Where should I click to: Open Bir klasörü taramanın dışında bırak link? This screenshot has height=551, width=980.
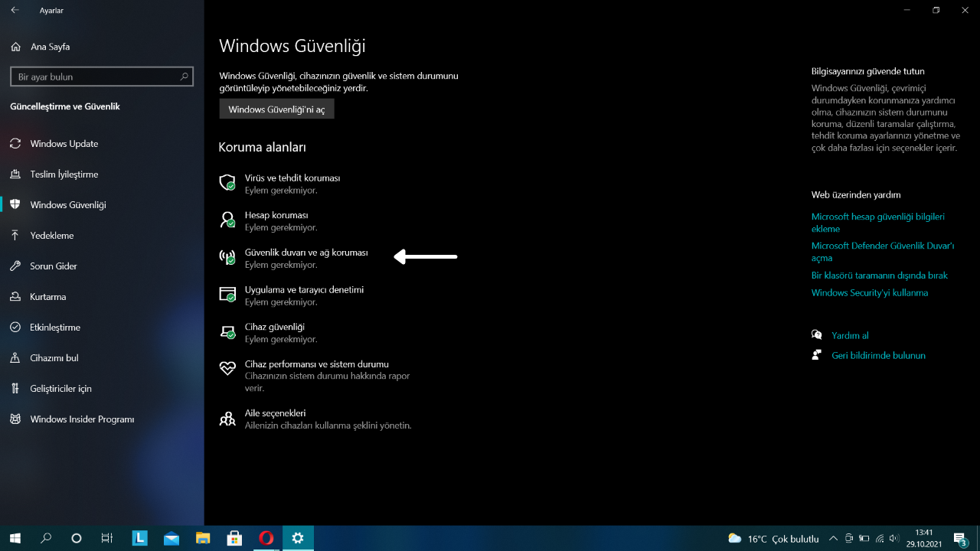(x=879, y=275)
